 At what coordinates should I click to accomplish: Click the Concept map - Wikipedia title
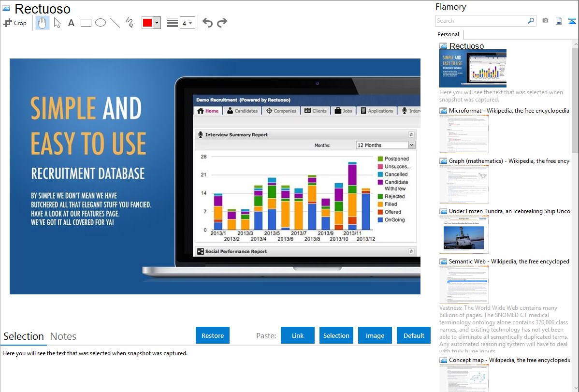pyautogui.click(x=509, y=360)
